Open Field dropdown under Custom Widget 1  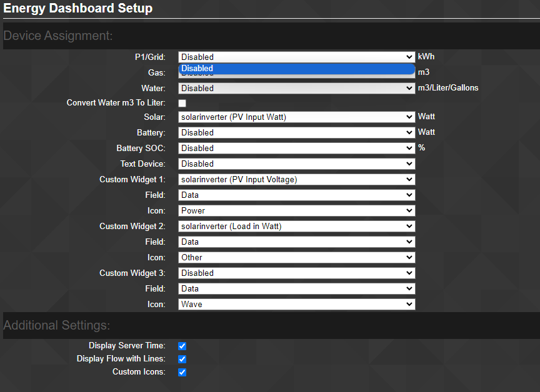click(x=296, y=195)
